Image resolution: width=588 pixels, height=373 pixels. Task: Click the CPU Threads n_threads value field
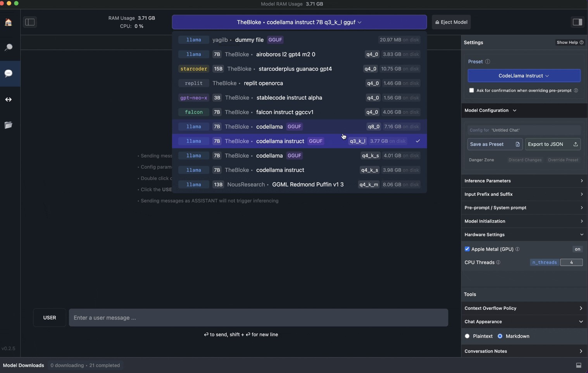click(571, 262)
